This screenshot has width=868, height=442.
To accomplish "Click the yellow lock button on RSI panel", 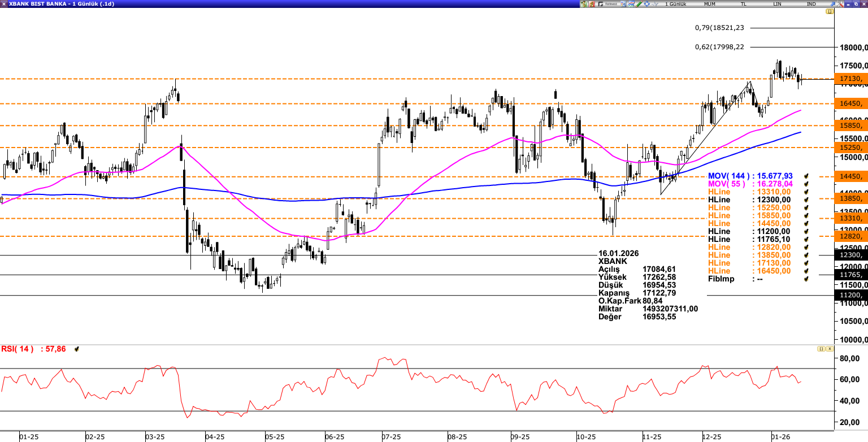I will pyautogui.click(x=820, y=349).
